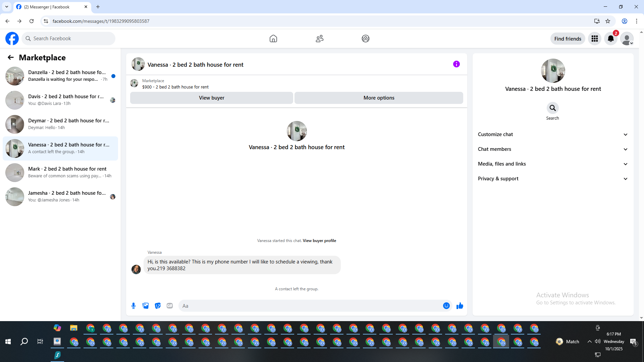
Task: Toggle the conversation information panel
Action: click(x=457, y=64)
